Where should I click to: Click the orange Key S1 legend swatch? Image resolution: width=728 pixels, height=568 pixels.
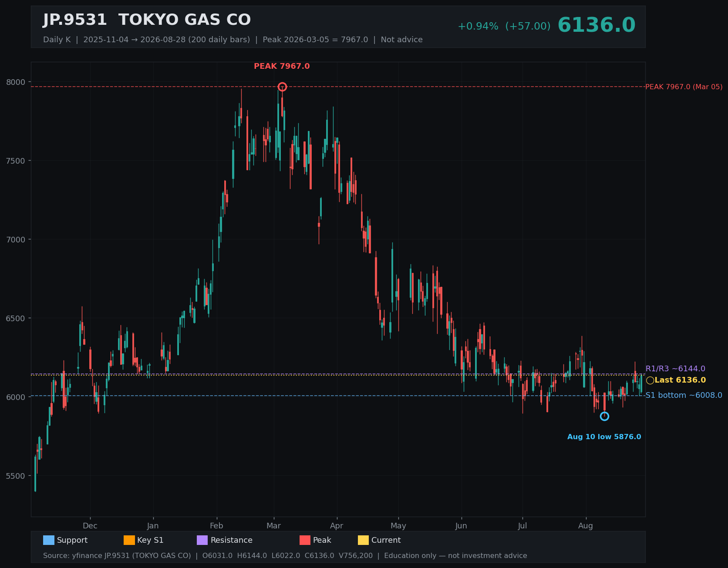coord(129,540)
